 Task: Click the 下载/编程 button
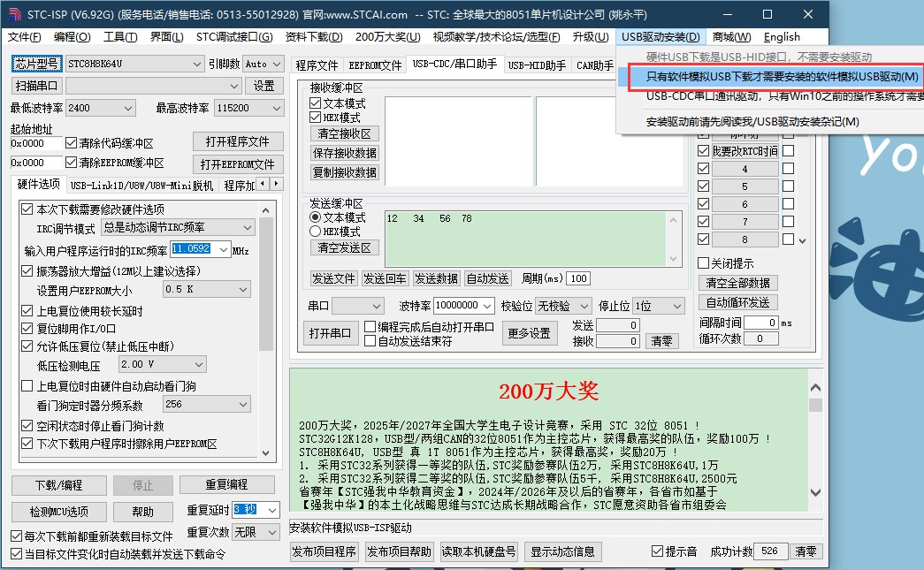pyautogui.click(x=59, y=485)
